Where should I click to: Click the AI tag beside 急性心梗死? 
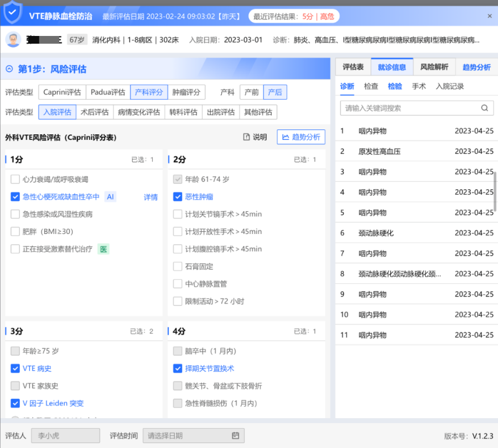coord(110,197)
